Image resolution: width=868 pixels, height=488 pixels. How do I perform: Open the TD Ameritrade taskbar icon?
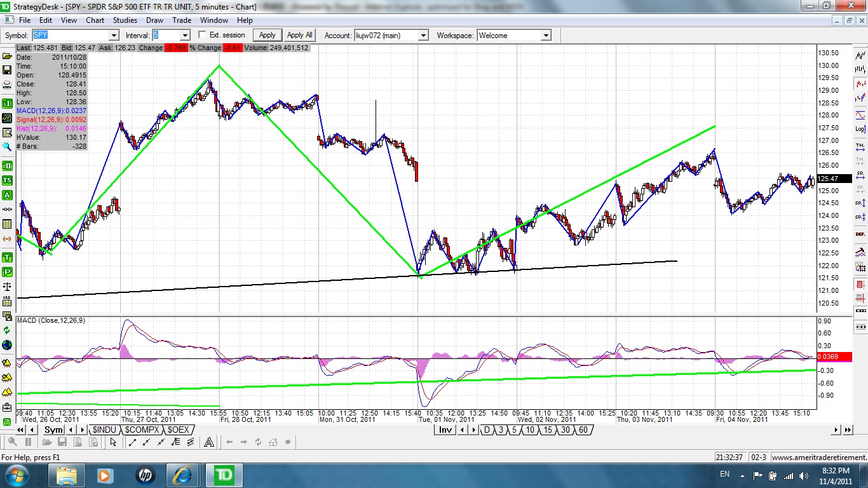pyautogui.click(x=223, y=475)
